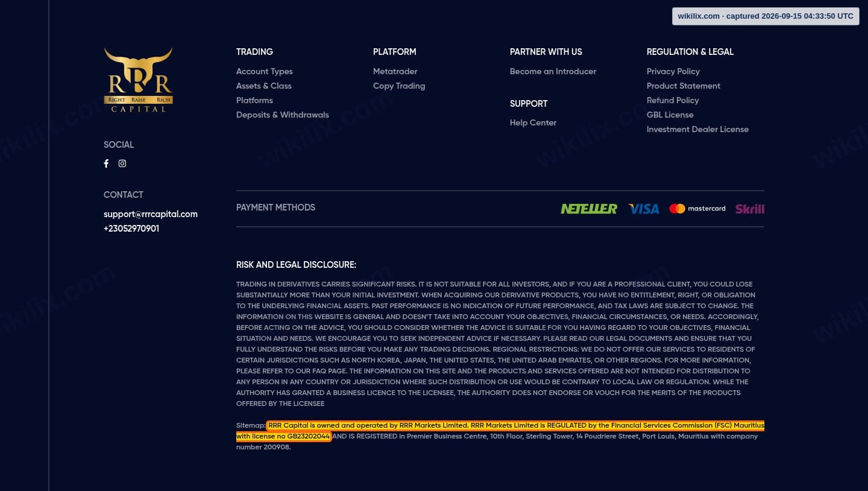This screenshot has width=868, height=491.
Task: Open the GBL License link
Action: [670, 115]
